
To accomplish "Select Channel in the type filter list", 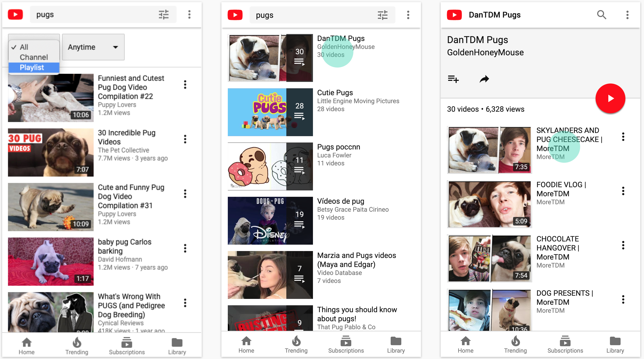I will [x=34, y=57].
